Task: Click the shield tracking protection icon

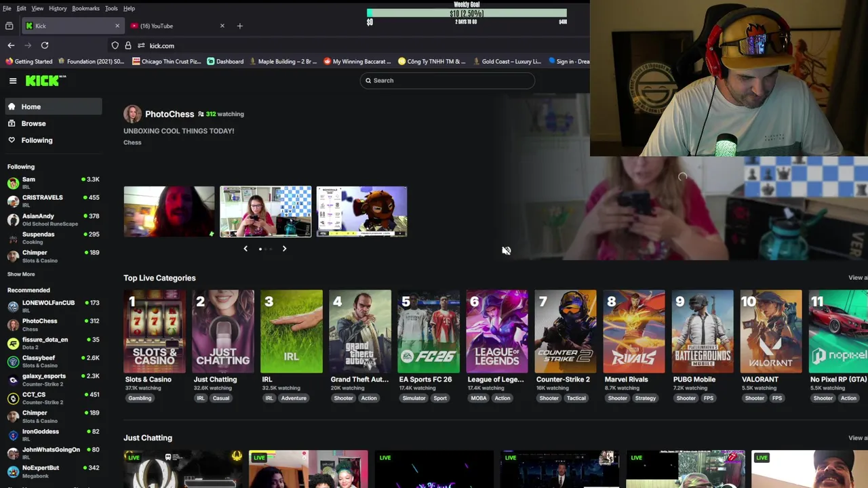Action: pos(115,45)
